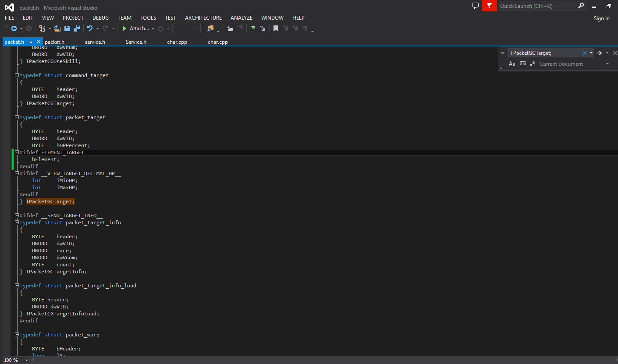Viewport: 618px width, 364px height.
Task: Open the DEBUG menu
Action: point(100,18)
